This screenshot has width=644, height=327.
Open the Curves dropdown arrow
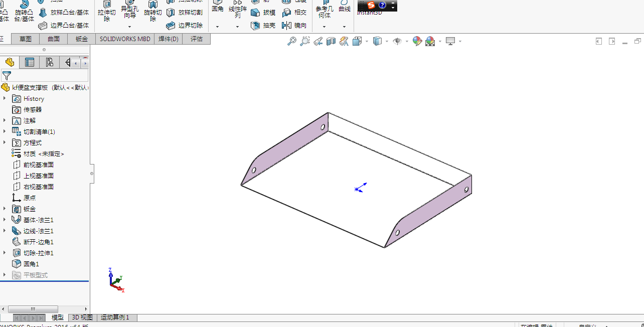pos(344,27)
